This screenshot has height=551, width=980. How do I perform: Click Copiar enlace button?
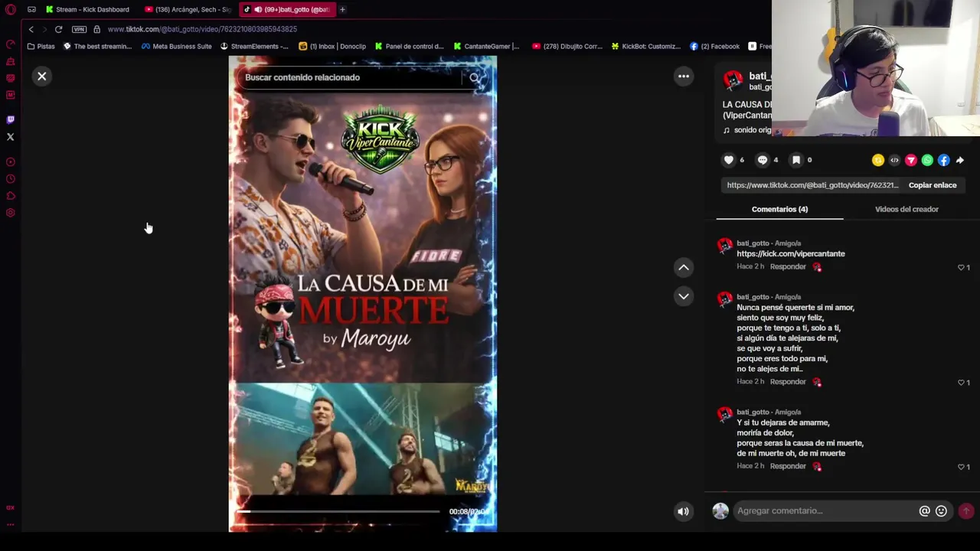[x=933, y=185]
